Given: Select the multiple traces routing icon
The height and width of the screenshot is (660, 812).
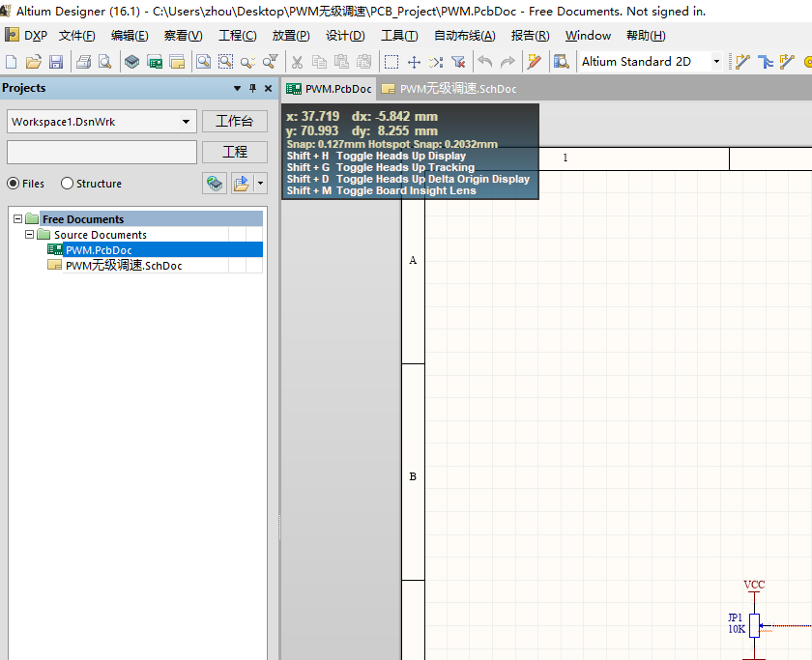Looking at the screenshot, I should tap(765, 62).
